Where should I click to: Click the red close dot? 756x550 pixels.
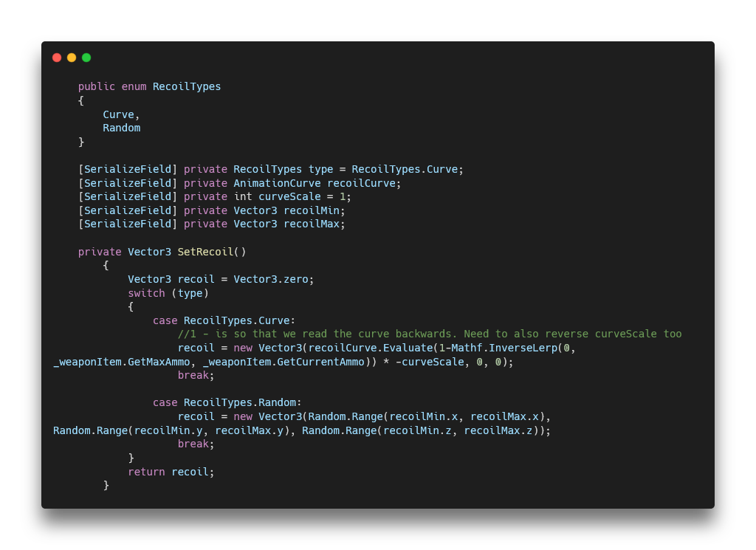pos(57,58)
